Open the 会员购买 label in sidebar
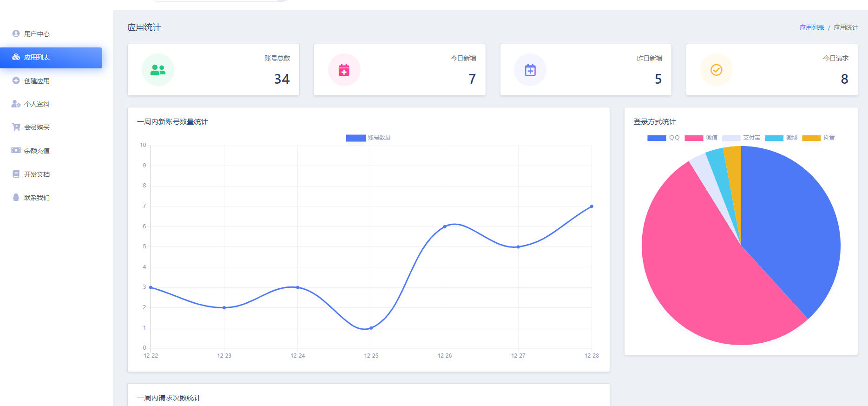The width and height of the screenshot is (868, 406). pos(37,127)
